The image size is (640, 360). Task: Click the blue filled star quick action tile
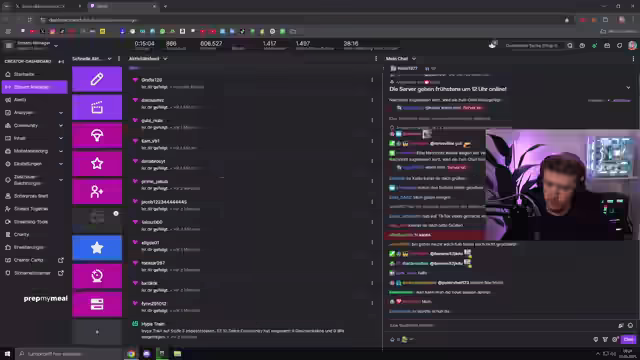[97, 248]
